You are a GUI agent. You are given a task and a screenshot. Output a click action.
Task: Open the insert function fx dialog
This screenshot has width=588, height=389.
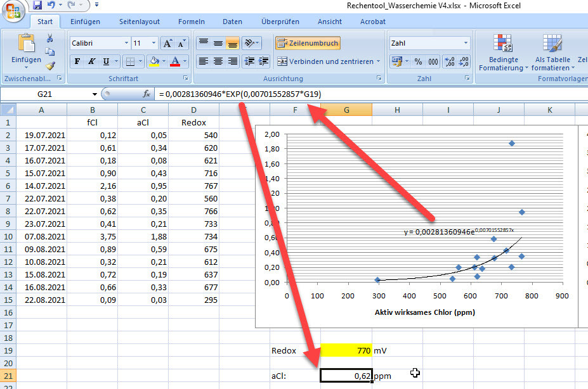(x=147, y=94)
